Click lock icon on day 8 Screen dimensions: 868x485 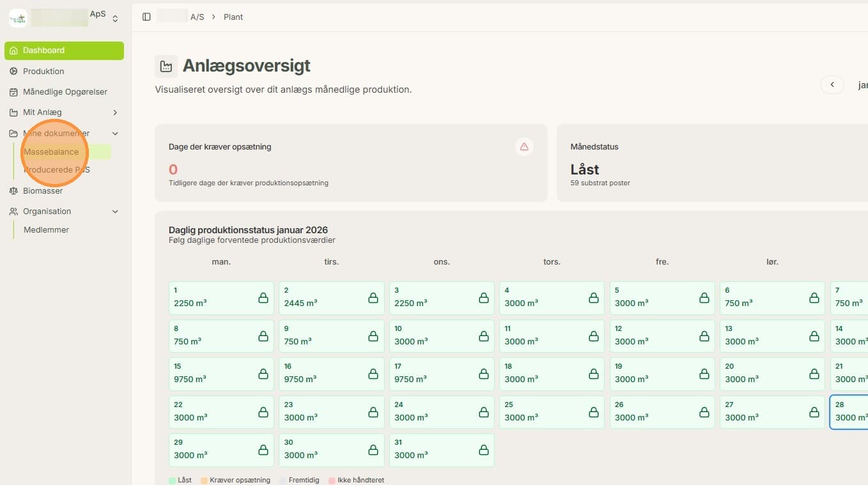[263, 336]
